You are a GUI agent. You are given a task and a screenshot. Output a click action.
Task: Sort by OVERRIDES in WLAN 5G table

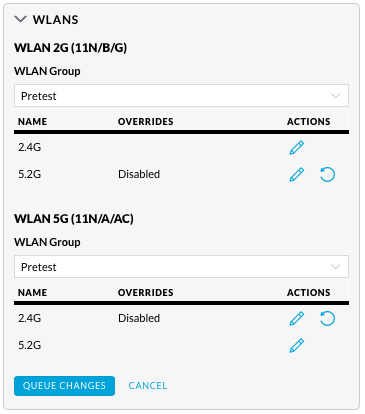(145, 293)
